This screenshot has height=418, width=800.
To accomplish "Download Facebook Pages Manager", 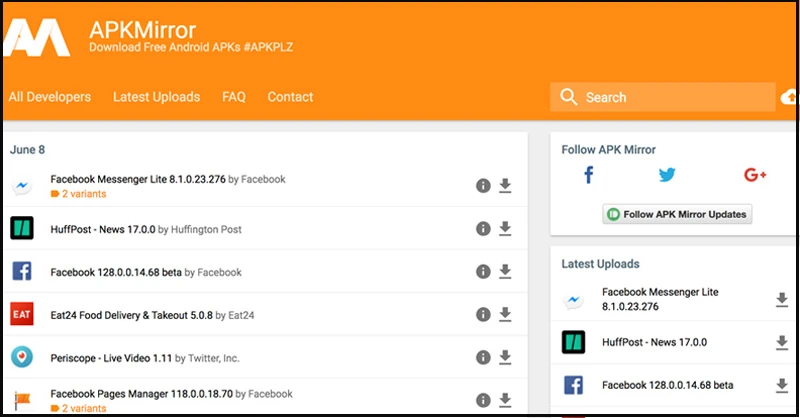I will tap(505, 400).
